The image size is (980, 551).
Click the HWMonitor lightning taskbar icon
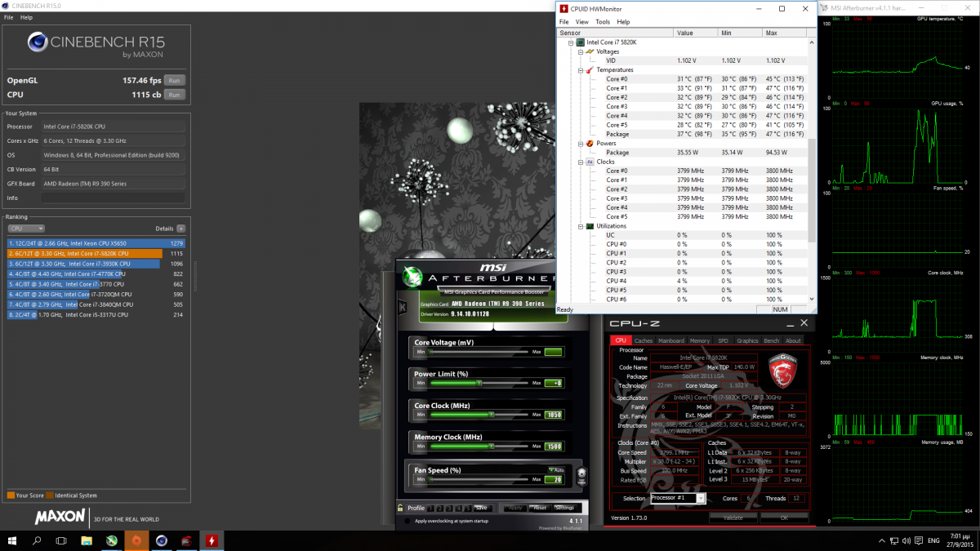pos(212,540)
